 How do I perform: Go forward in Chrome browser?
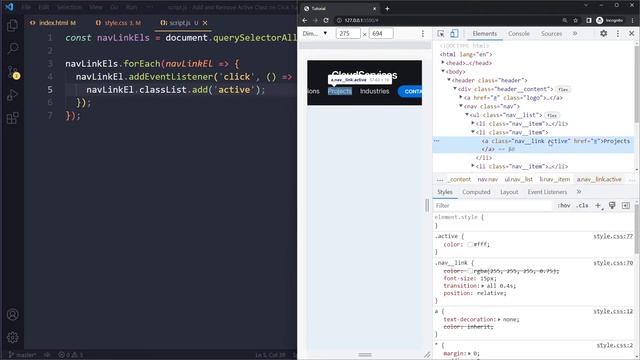(x=315, y=20)
